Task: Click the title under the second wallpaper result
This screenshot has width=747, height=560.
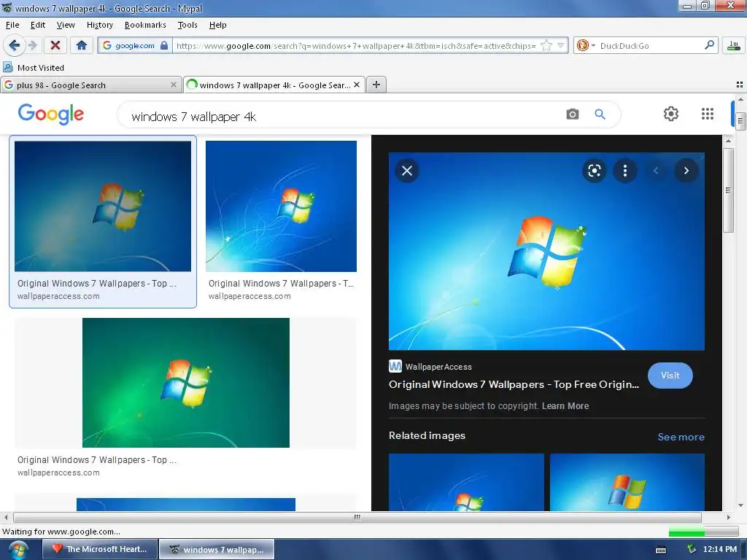Action: tap(281, 284)
